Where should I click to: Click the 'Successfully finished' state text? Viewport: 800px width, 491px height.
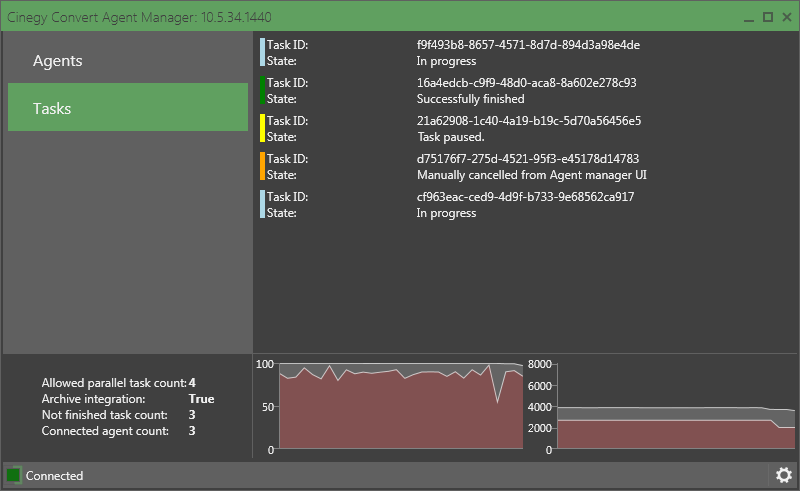point(470,99)
